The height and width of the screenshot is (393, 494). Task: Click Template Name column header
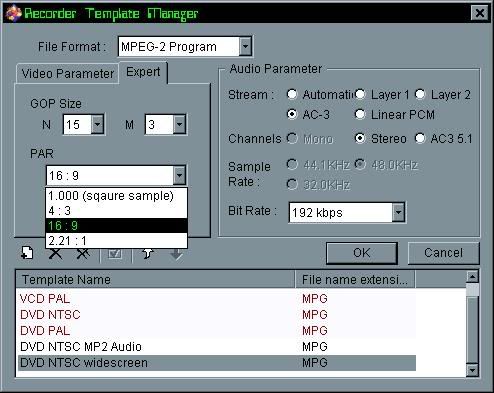tap(155, 279)
